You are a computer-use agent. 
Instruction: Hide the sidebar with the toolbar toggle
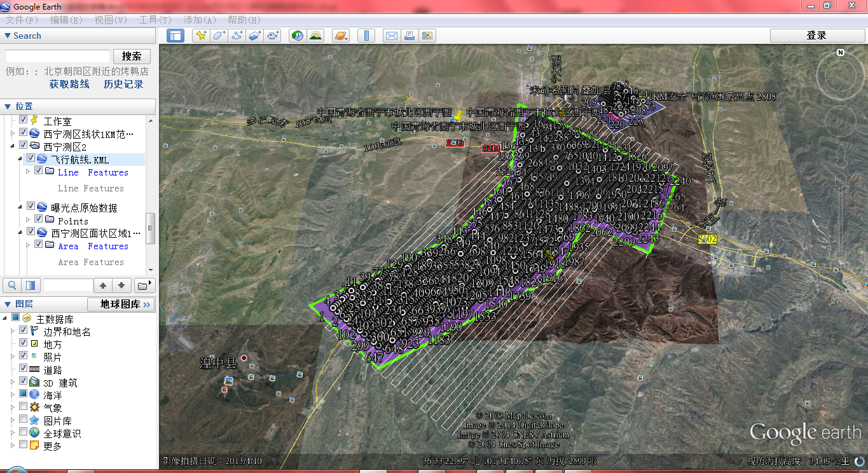pyautogui.click(x=175, y=36)
